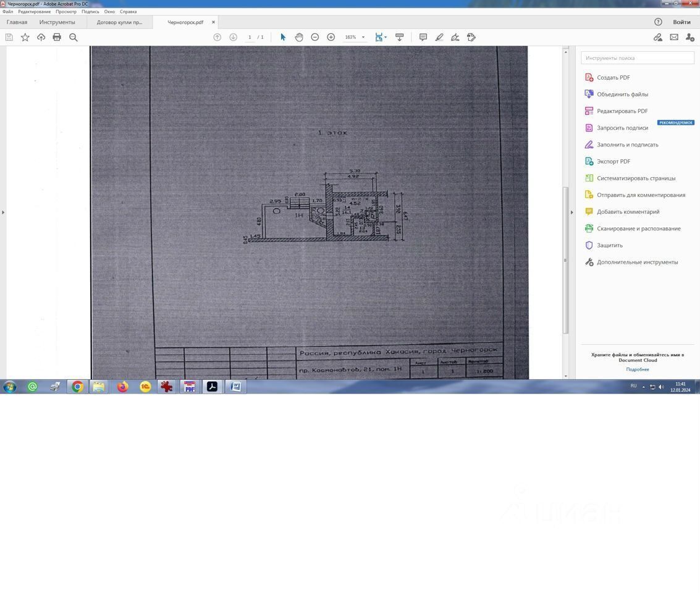This screenshot has height=593, width=700.
Task: Switch to the Инструменты tab
Action: pyautogui.click(x=57, y=22)
